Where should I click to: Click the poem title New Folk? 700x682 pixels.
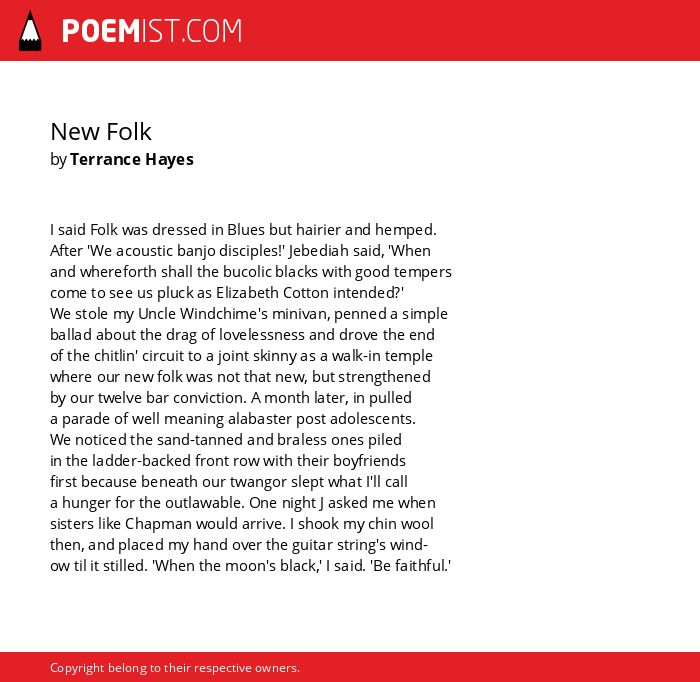(x=101, y=131)
